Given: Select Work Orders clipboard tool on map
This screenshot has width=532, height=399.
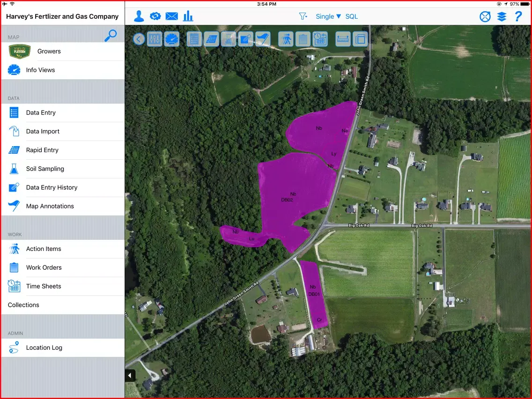Looking at the screenshot, I should click(303, 39).
